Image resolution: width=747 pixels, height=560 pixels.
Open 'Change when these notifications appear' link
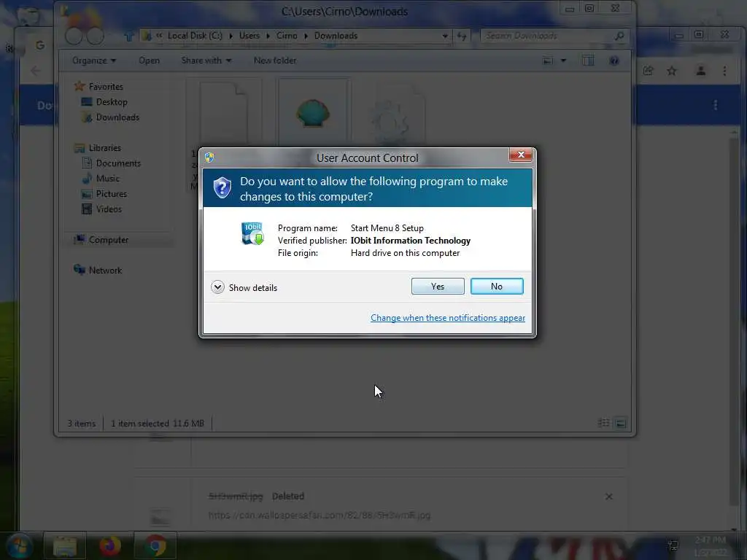pos(448,318)
